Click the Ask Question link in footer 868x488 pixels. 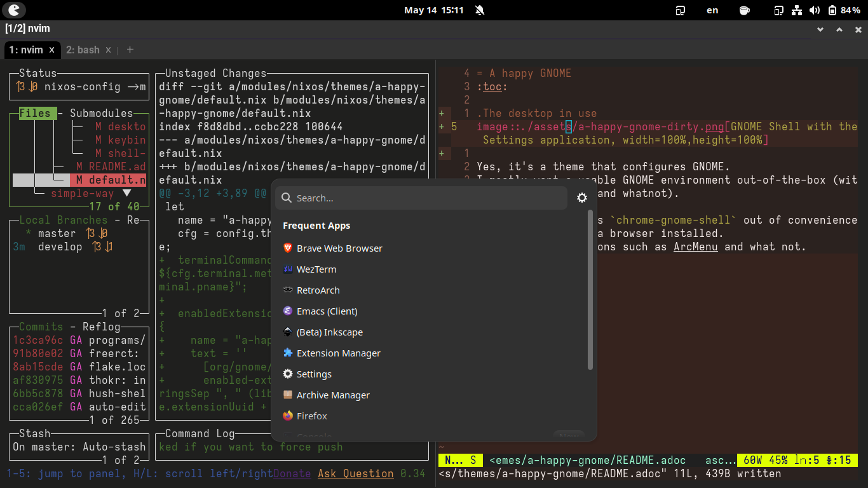pyautogui.click(x=356, y=473)
